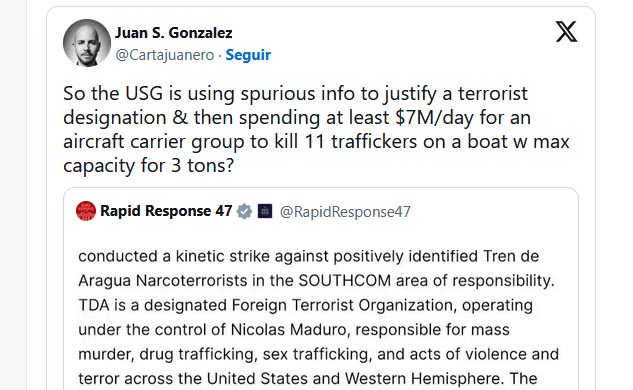Click the 'capacity for 3 tons?' line
The height and width of the screenshot is (390, 633).
[149, 166]
